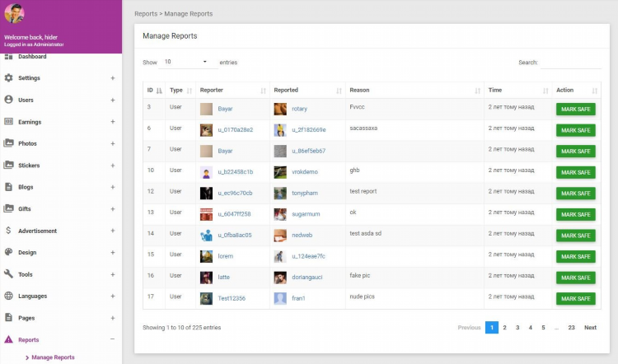Click the Photos folder icon
The height and width of the screenshot is (364, 618).
pyautogui.click(x=8, y=143)
